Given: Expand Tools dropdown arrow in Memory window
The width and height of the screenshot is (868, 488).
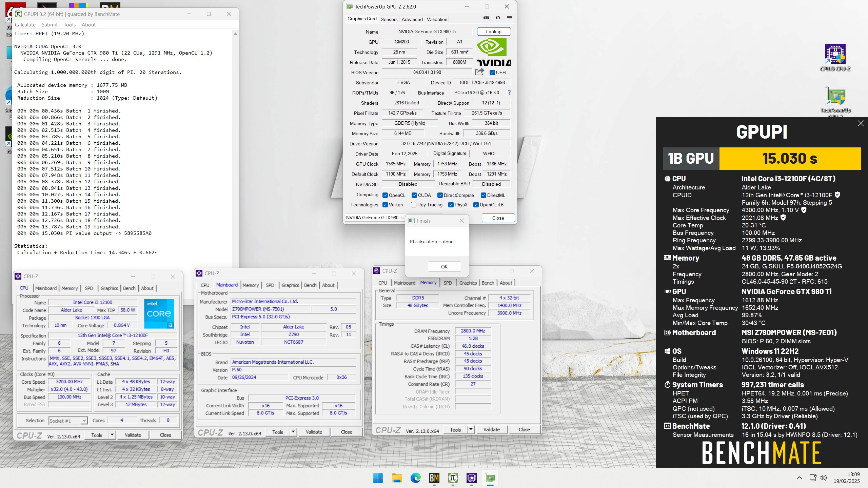Looking at the screenshot, I should [471, 429].
